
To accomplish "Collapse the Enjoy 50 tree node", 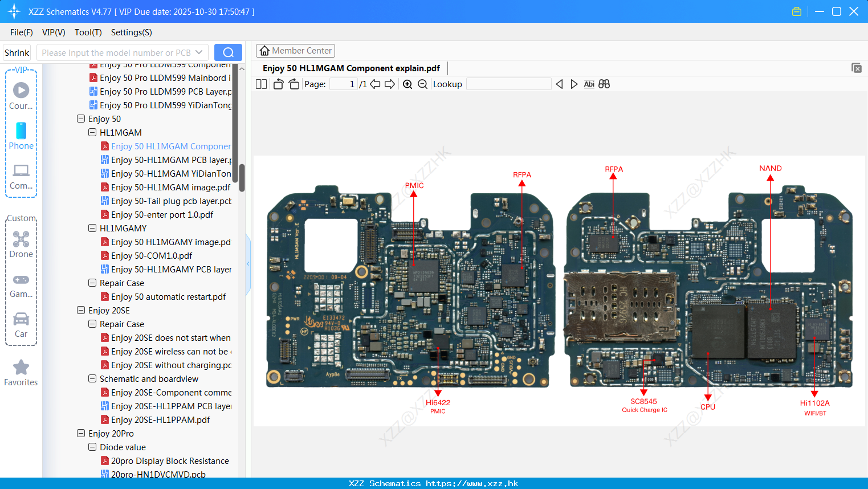I will [x=80, y=119].
